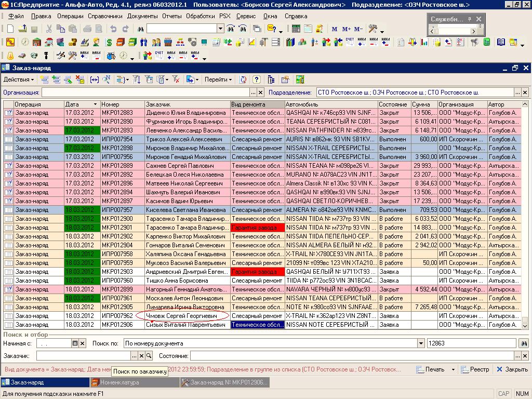Expand the Поиск по dropdown arrow
Image resolution: width=532 pixels, height=399 pixels.
pyautogui.click(x=421, y=343)
